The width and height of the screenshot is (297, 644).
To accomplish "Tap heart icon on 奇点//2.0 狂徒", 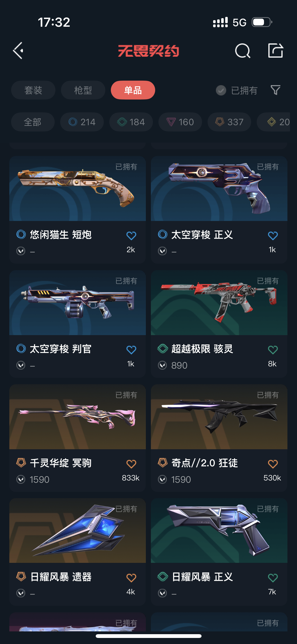I will click(273, 464).
